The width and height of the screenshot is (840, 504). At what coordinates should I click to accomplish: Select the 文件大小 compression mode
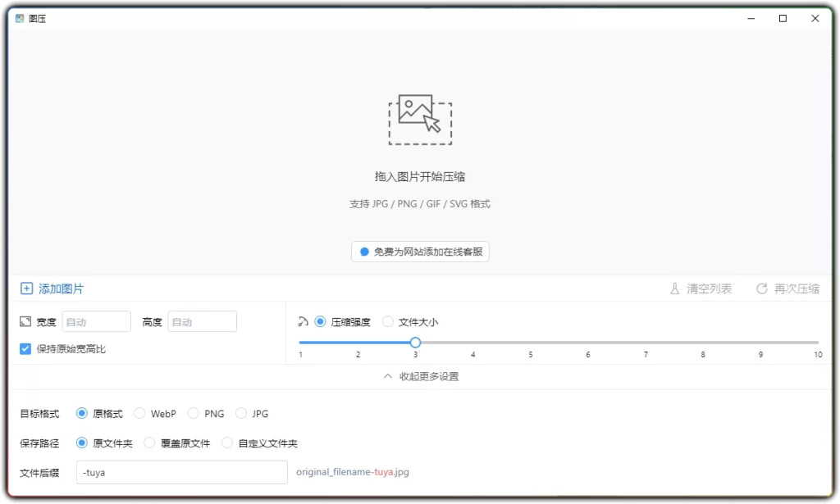[x=386, y=321]
